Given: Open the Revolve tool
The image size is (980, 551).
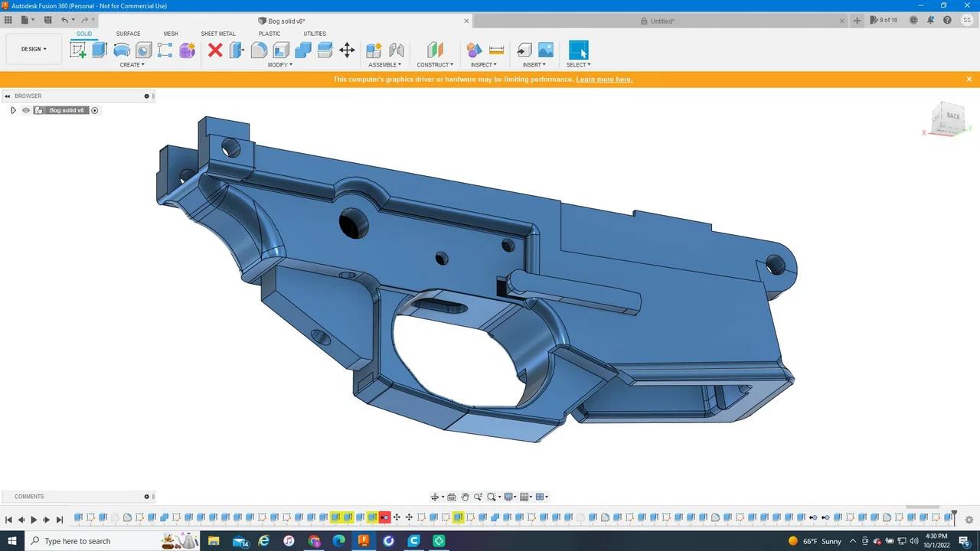Looking at the screenshot, I should click(x=122, y=50).
